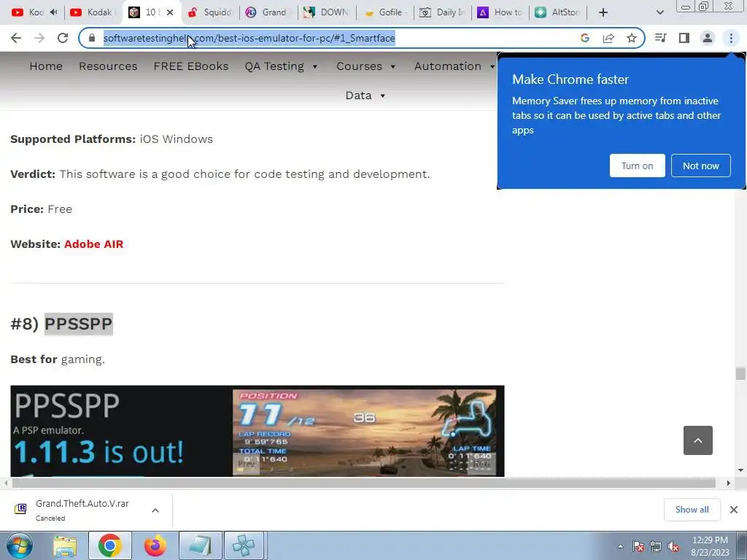Launch Firefox from the taskbar

point(155,545)
